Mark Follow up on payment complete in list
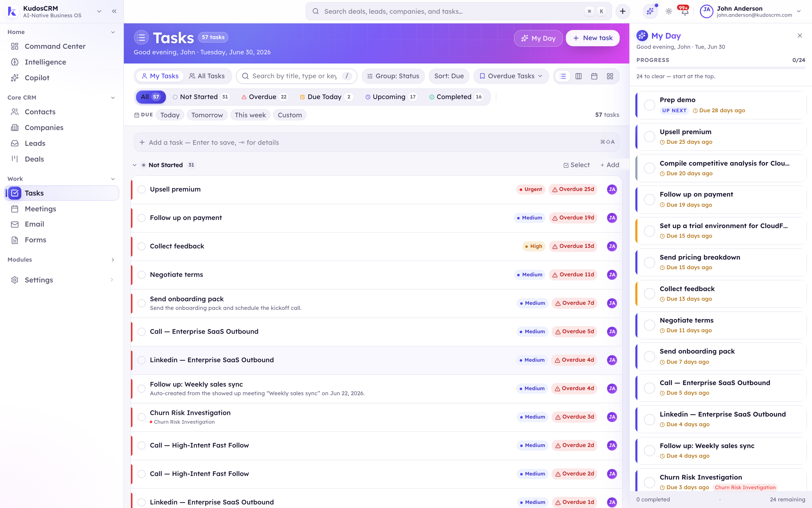812x508 pixels. [142, 218]
